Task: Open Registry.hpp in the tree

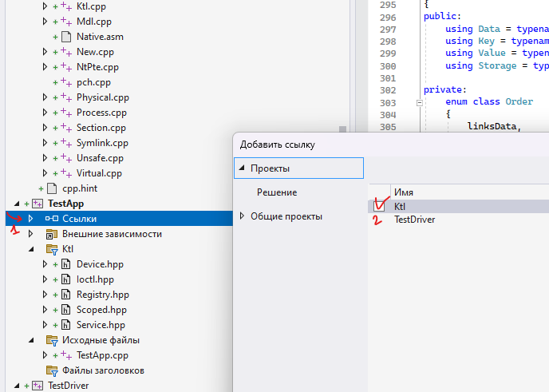Action: 102,295
